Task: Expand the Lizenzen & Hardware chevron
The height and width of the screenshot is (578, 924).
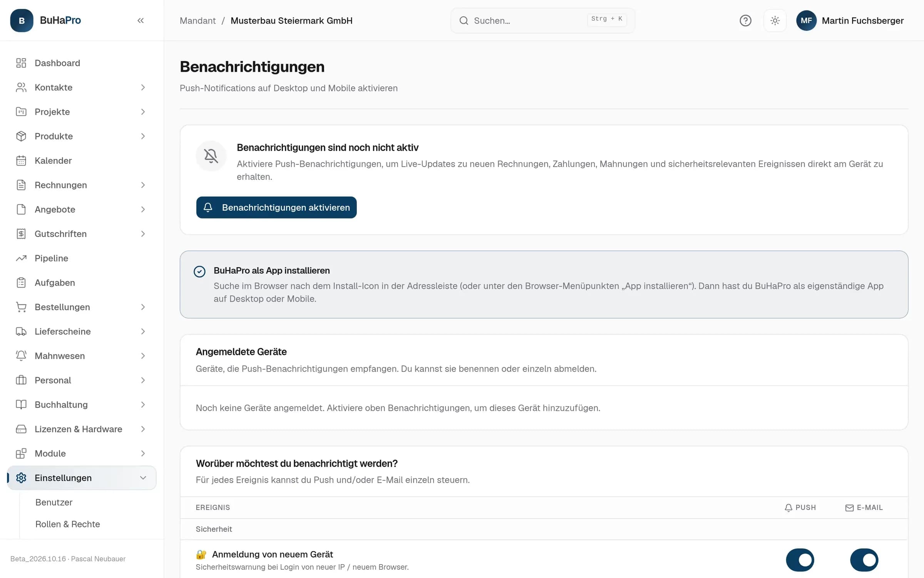Action: [143, 429]
